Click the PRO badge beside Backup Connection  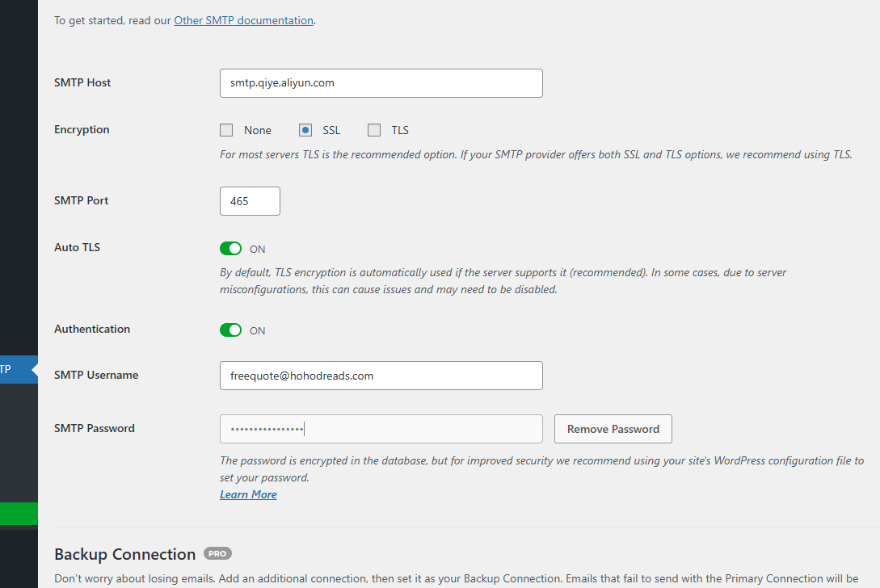[x=217, y=554]
